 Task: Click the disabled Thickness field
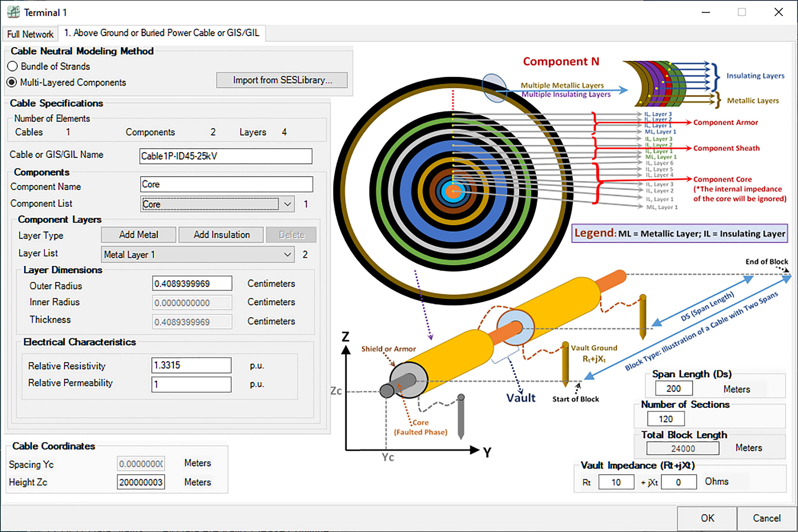pos(192,322)
